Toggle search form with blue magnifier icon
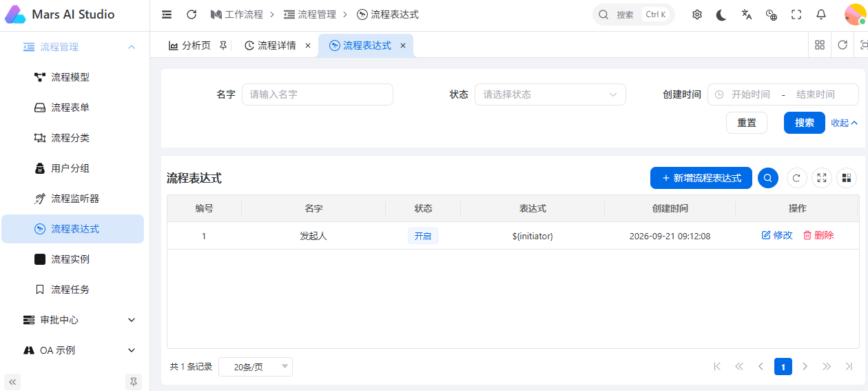The width and height of the screenshot is (868, 391). pos(768,178)
